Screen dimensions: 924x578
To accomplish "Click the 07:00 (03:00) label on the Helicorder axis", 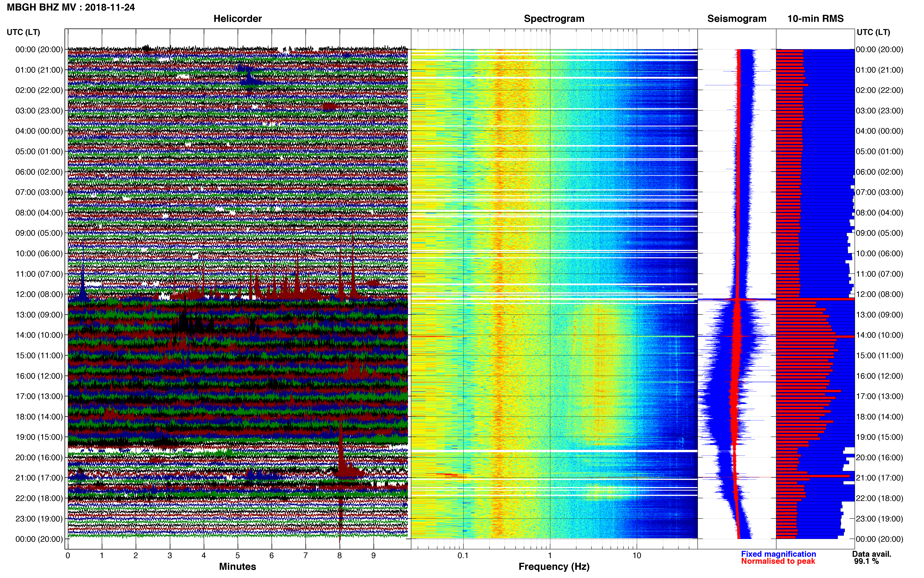I will click(39, 192).
